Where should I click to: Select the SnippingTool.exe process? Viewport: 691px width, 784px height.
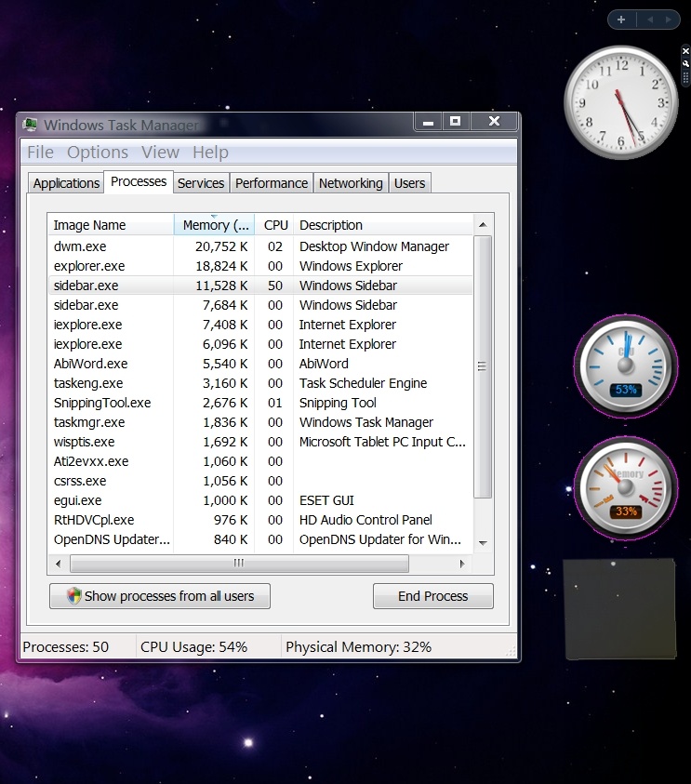click(x=260, y=403)
